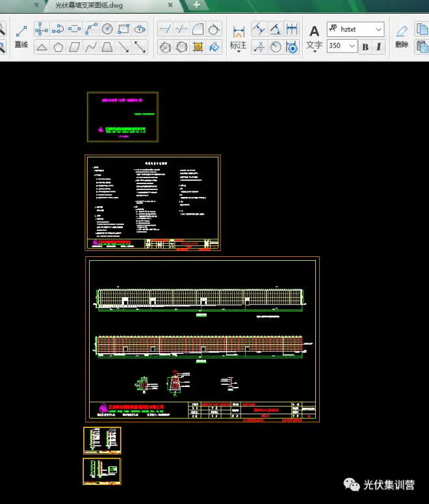Select the large elevation drawing sheet
The image size is (429, 504).
(x=202, y=339)
